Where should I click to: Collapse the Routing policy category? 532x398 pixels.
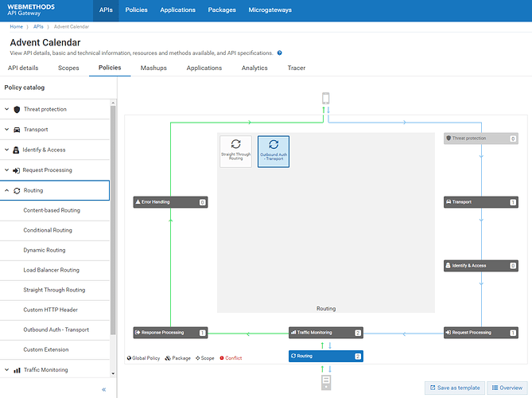[x=54, y=190]
